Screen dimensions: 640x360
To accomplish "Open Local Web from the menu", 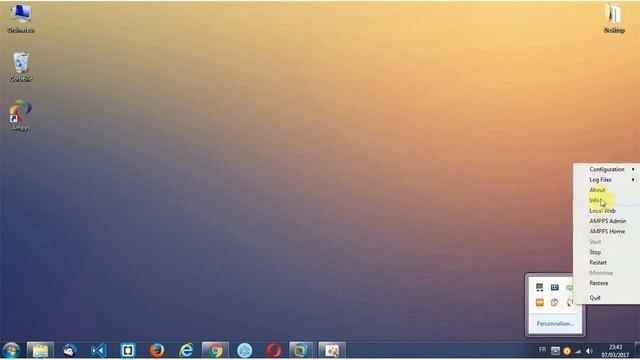I will click(x=607, y=211).
